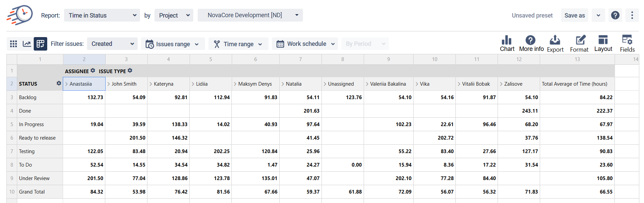
Task: Click the More info icon
Action: (x=531, y=40)
